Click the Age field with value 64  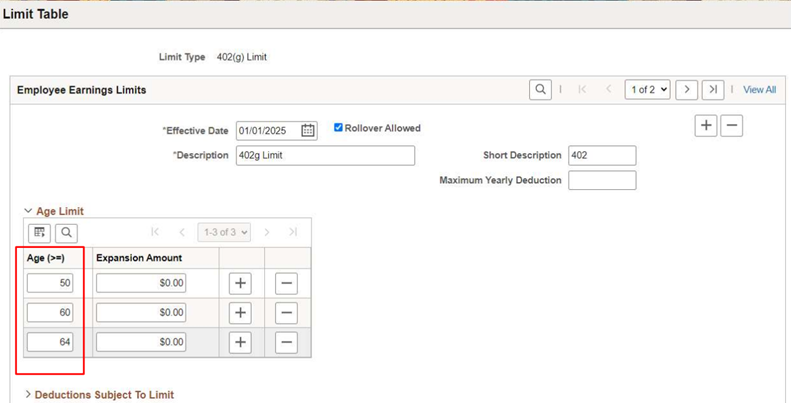pyautogui.click(x=50, y=342)
